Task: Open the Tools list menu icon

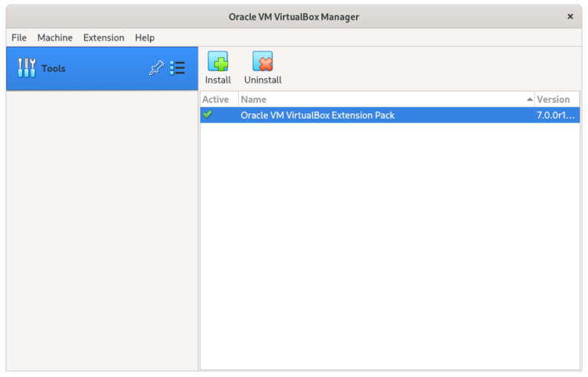Action: click(x=178, y=68)
